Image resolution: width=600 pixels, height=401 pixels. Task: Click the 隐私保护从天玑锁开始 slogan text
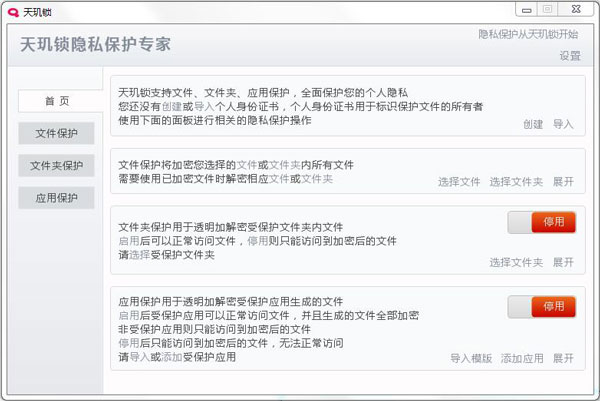(x=528, y=34)
